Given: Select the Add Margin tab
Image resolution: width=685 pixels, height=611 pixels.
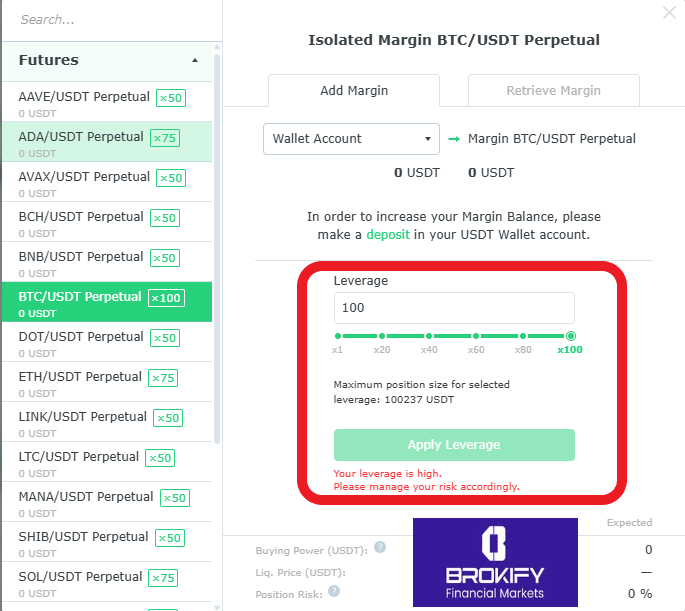Looking at the screenshot, I should [354, 91].
